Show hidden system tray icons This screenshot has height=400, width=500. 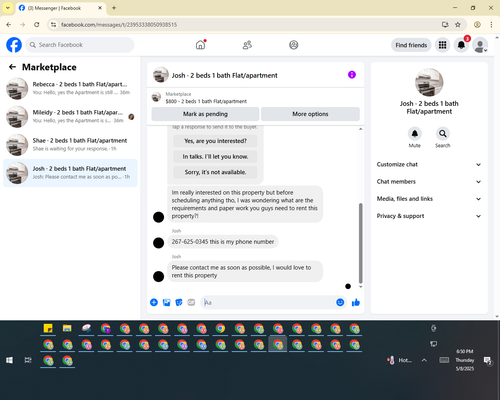point(424,360)
